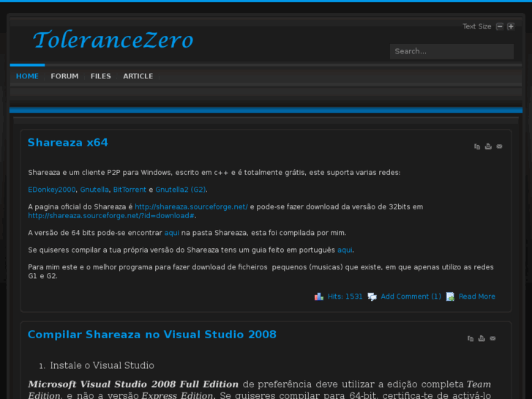Screen dimensions: 532x399
Task: Click 'Instale o Visual Studio' list item
Action: coord(102,365)
